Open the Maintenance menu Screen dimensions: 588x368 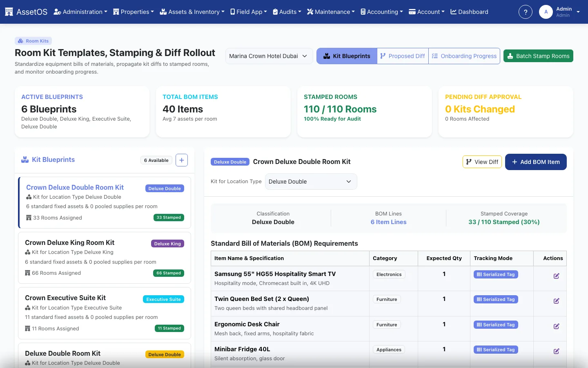[331, 12]
